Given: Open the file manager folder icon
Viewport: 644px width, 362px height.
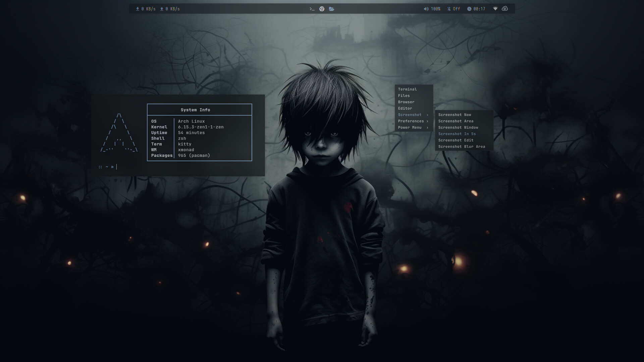Looking at the screenshot, I should tap(331, 9).
